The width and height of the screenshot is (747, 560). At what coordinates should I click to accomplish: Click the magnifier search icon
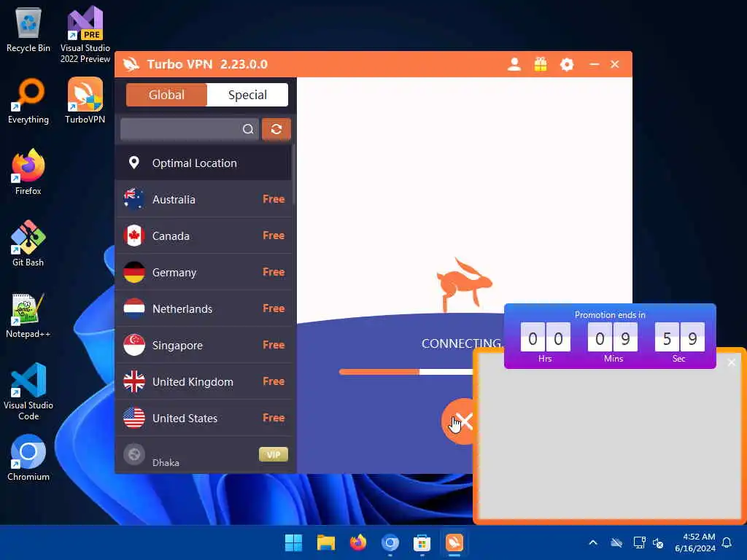coord(248,129)
